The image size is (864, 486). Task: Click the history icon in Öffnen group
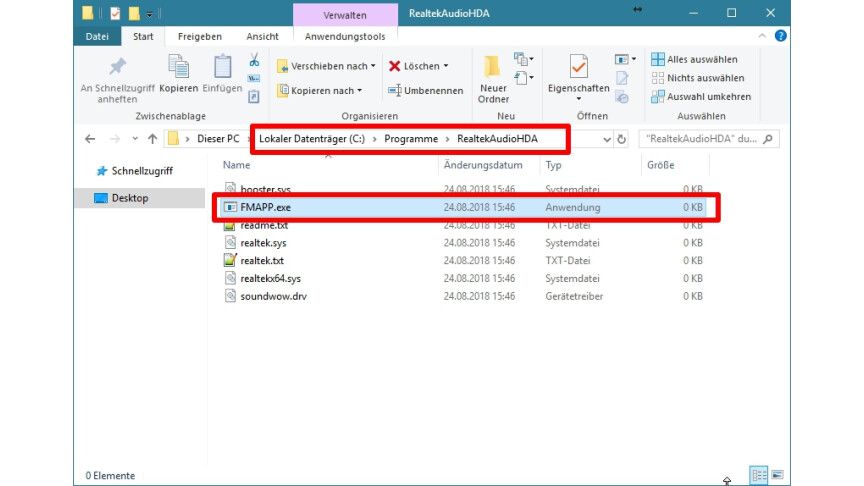(622, 98)
